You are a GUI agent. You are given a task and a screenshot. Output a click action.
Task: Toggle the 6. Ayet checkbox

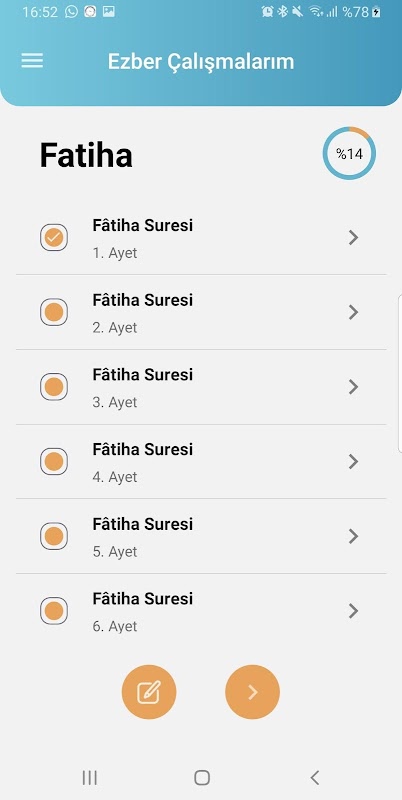[x=54, y=611]
